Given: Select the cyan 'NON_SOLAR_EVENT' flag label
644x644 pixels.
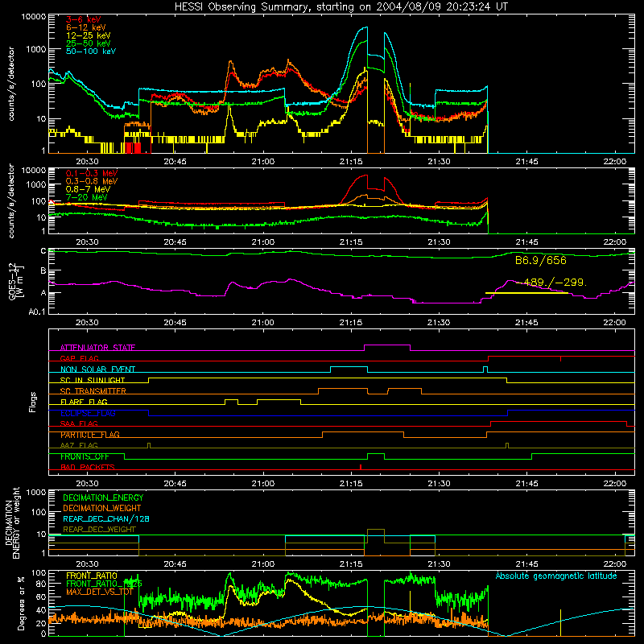Looking at the screenshot, I should (x=97, y=369).
